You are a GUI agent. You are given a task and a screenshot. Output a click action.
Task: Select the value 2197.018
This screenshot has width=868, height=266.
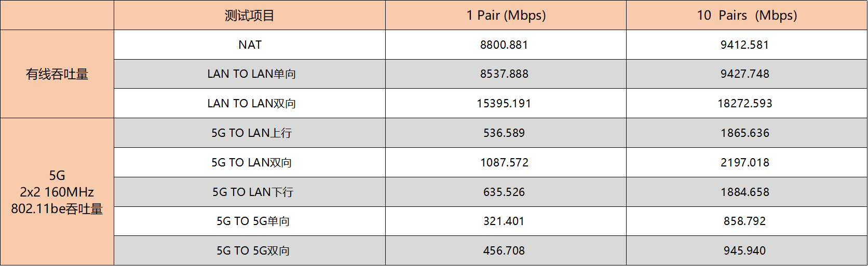[744, 163]
